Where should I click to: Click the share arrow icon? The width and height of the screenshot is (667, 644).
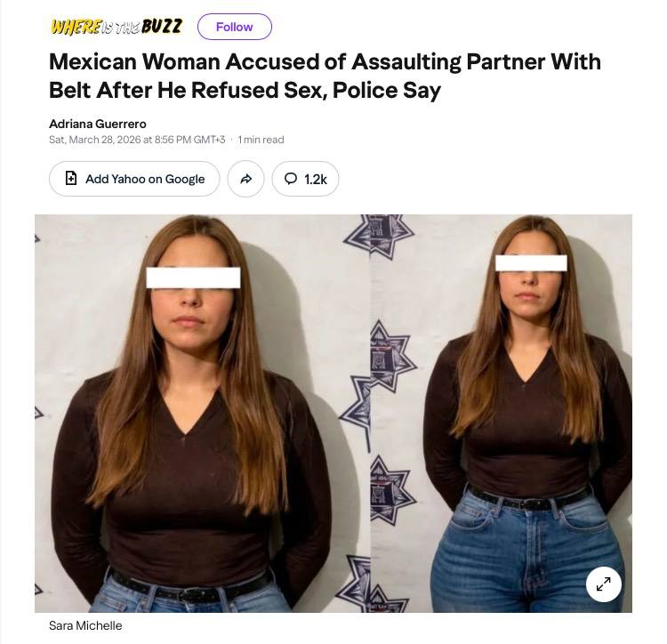245,179
